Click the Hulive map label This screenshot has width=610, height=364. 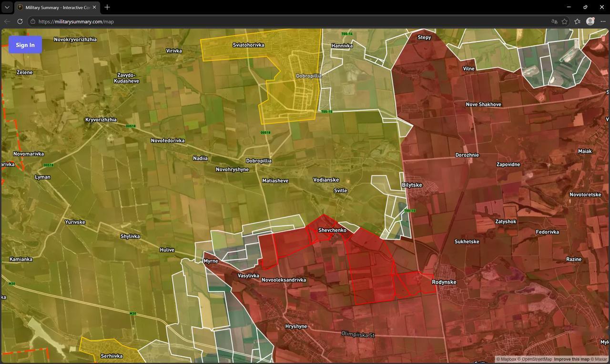(x=167, y=250)
